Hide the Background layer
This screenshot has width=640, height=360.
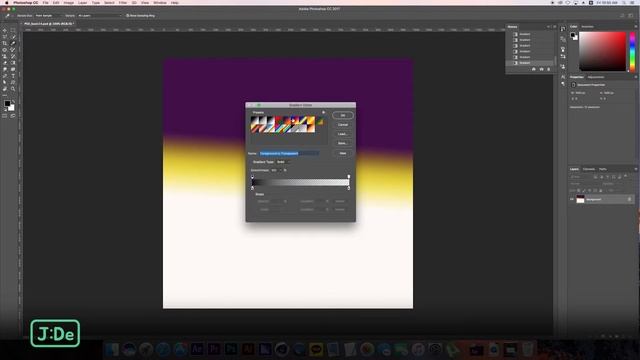[572, 199]
